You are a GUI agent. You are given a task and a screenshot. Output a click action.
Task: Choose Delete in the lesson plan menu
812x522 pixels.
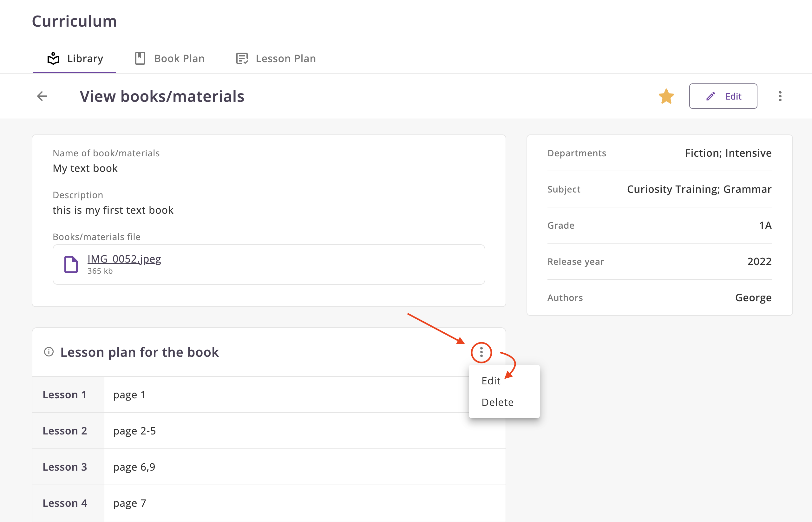497,402
